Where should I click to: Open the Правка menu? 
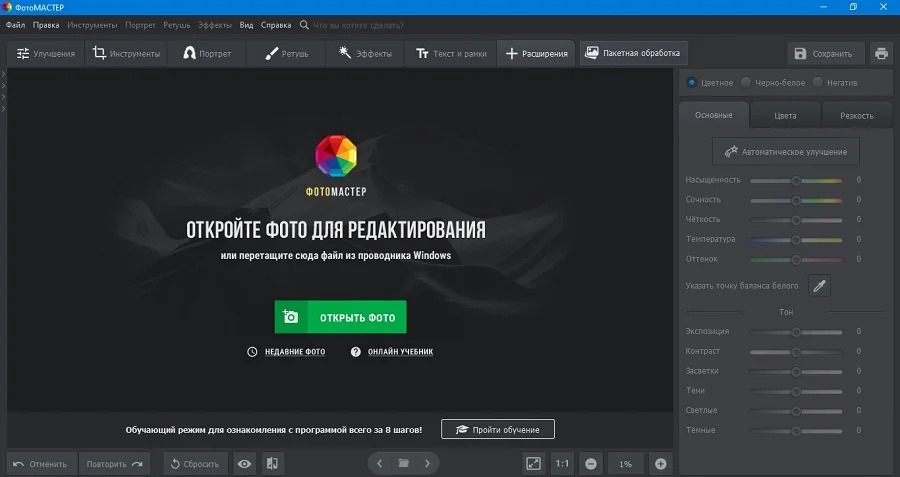(46, 25)
